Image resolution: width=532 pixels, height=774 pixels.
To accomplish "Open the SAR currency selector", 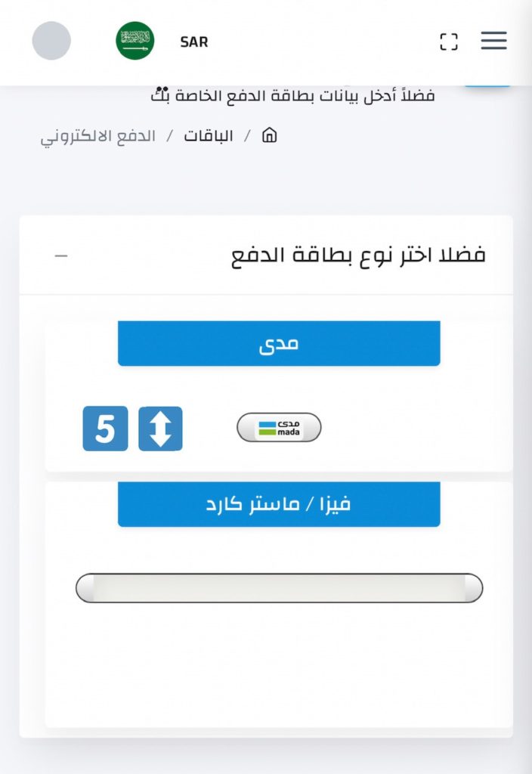I will pyautogui.click(x=193, y=42).
